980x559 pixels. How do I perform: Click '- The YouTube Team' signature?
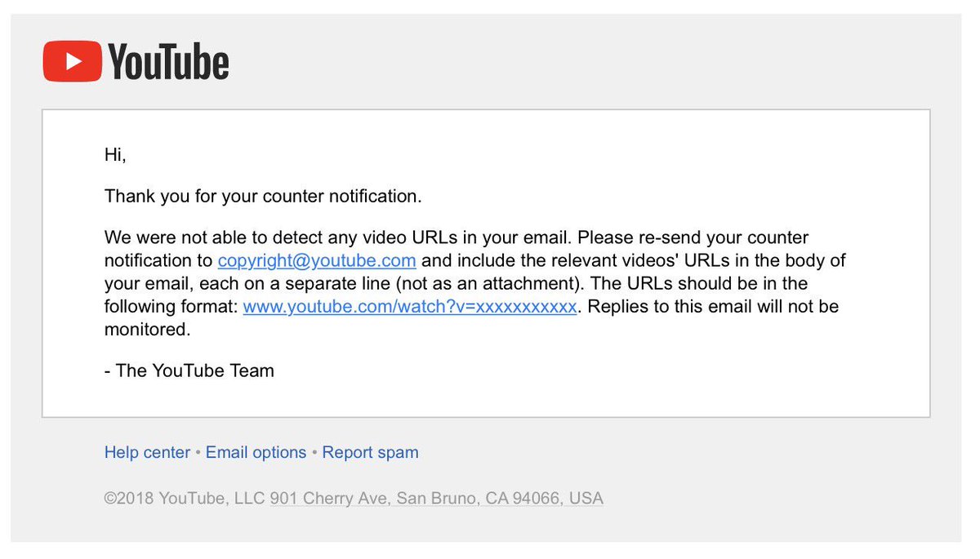(189, 370)
